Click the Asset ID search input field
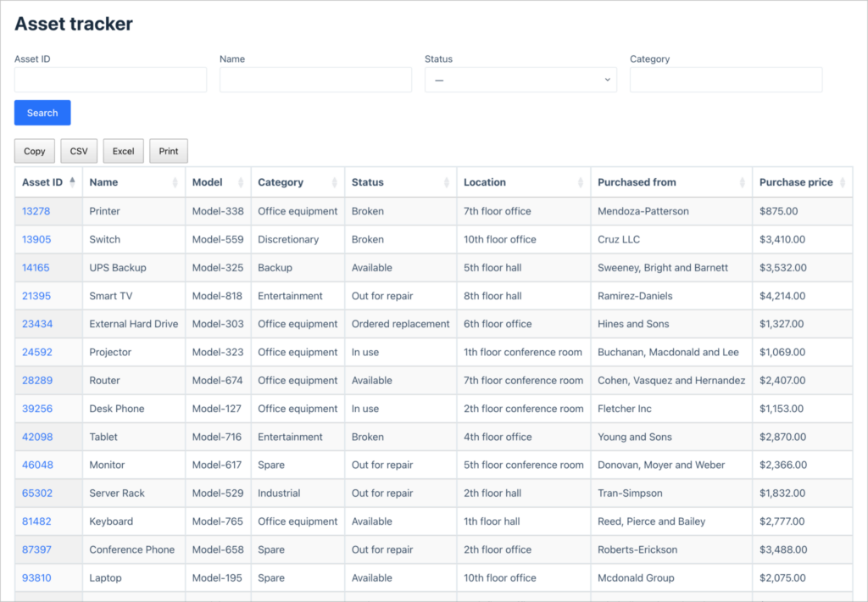Screen dimensions: 868x602 click(110, 79)
